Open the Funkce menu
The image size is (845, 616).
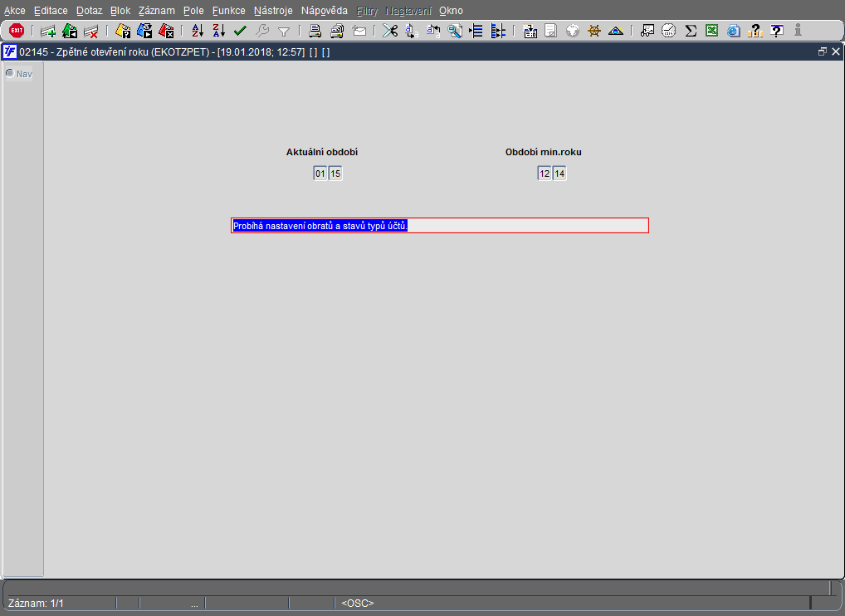click(228, 11)
